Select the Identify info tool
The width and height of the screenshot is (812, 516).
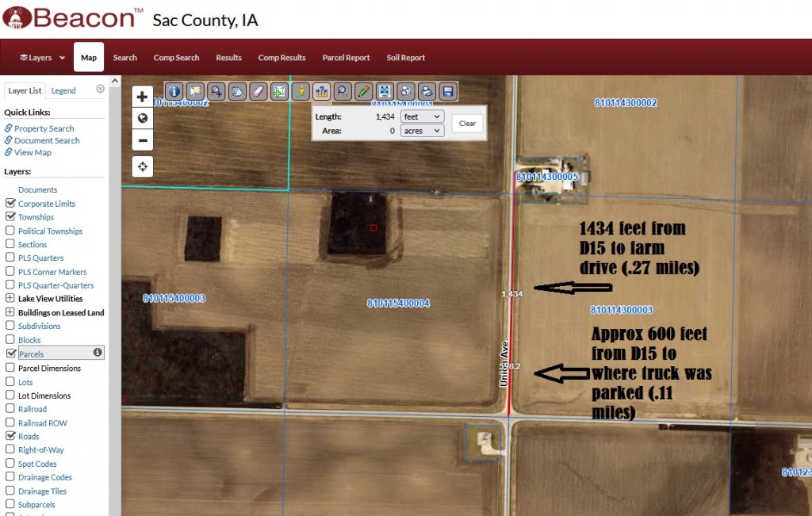(x=174, y=91)
